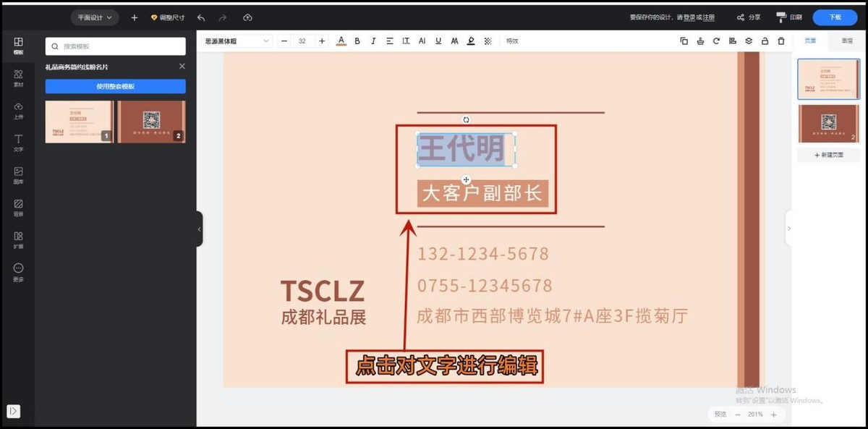Switch to the 页面 (Pages) tab
868x429 pixels.
pos(809,41)
